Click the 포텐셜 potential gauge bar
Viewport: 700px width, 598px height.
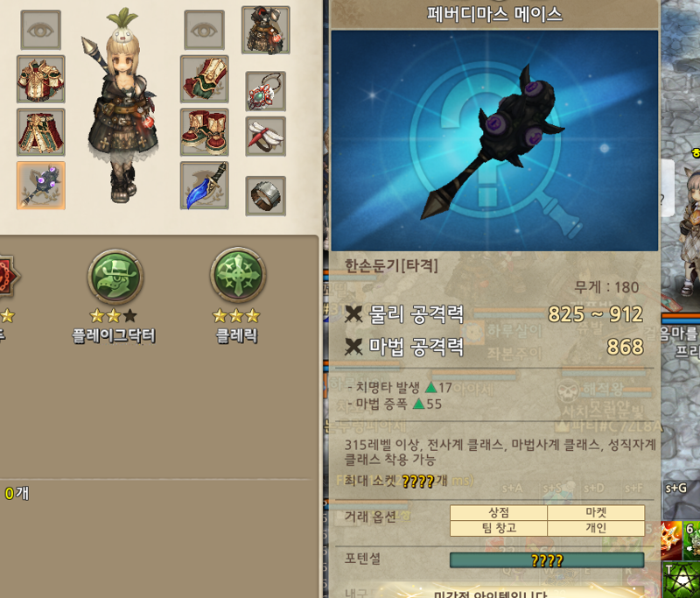pos(547,560)
